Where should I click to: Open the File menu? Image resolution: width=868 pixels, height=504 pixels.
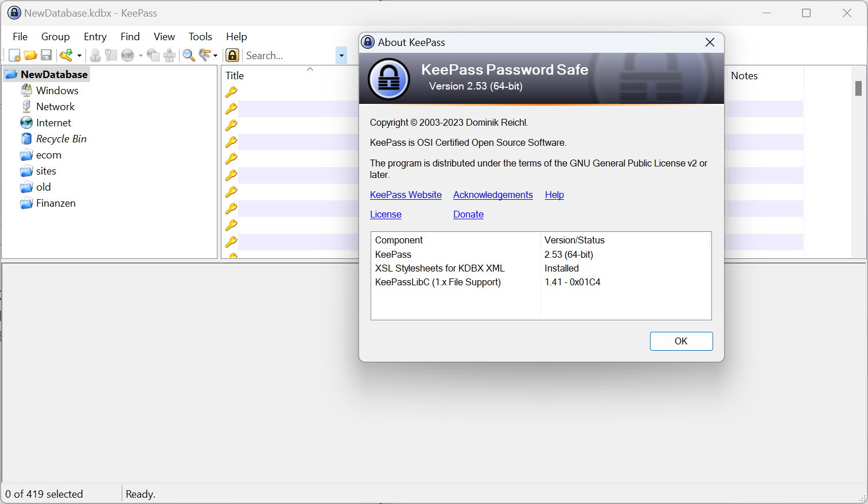click(20, 36)
